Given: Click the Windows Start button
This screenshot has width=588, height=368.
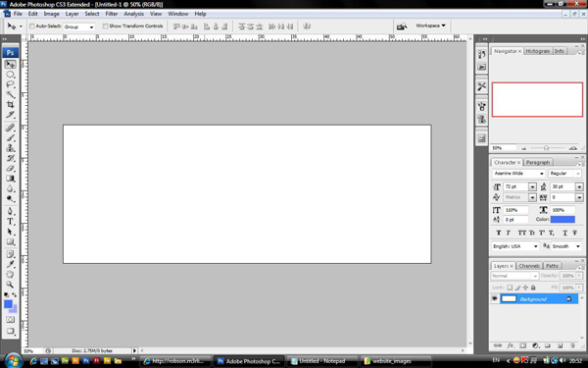Looking at the screenshot, I should 13,361.
